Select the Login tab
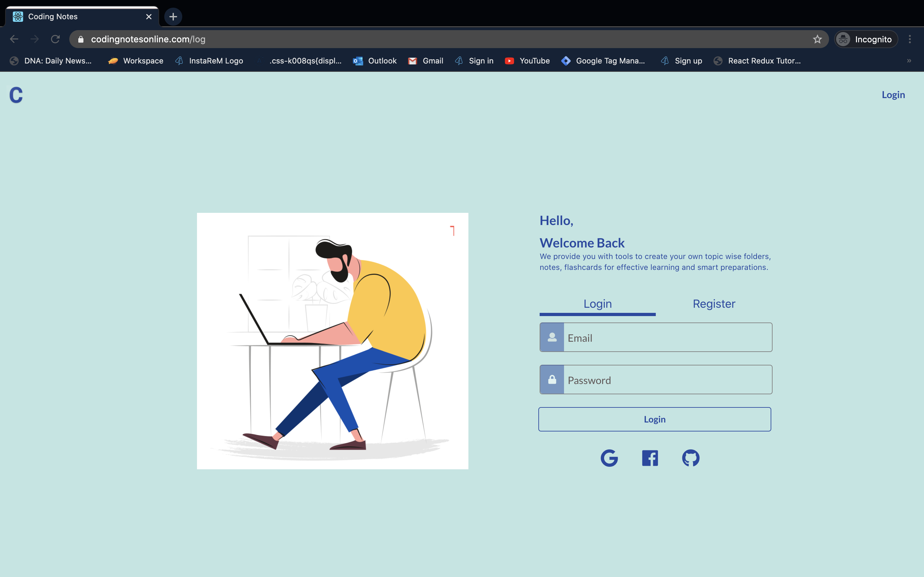 point(597,304)
